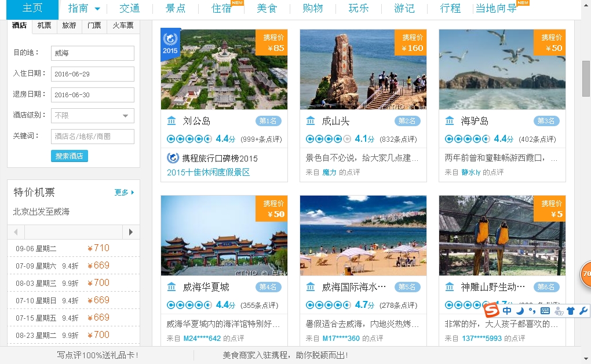Open the 更多 special flights link
The image size is (591, 364).
point(124,193)
